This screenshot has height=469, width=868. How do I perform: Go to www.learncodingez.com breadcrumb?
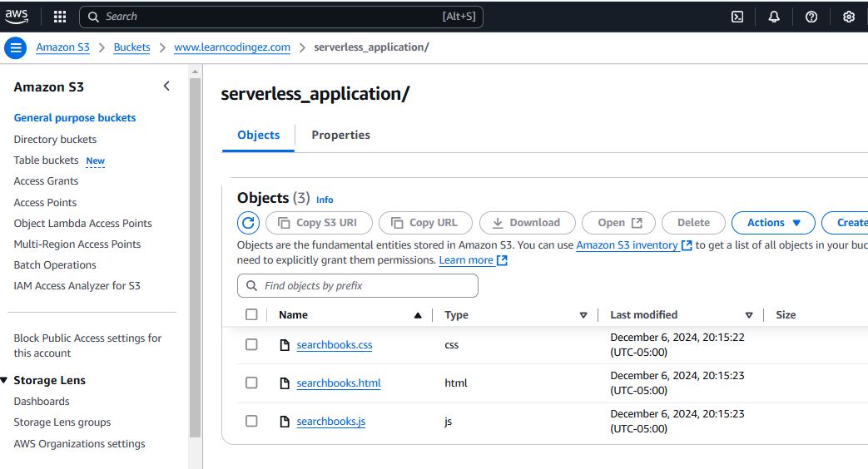pos(232,47)
